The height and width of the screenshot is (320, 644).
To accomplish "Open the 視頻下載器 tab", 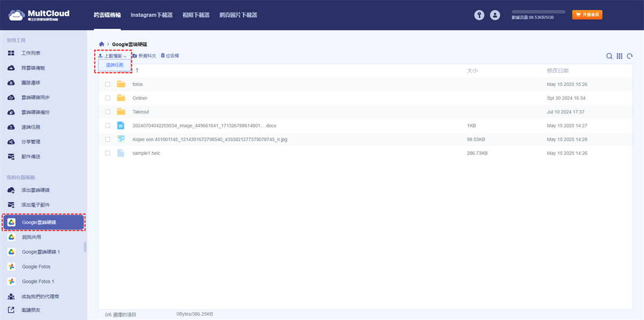I will point(196,15).
